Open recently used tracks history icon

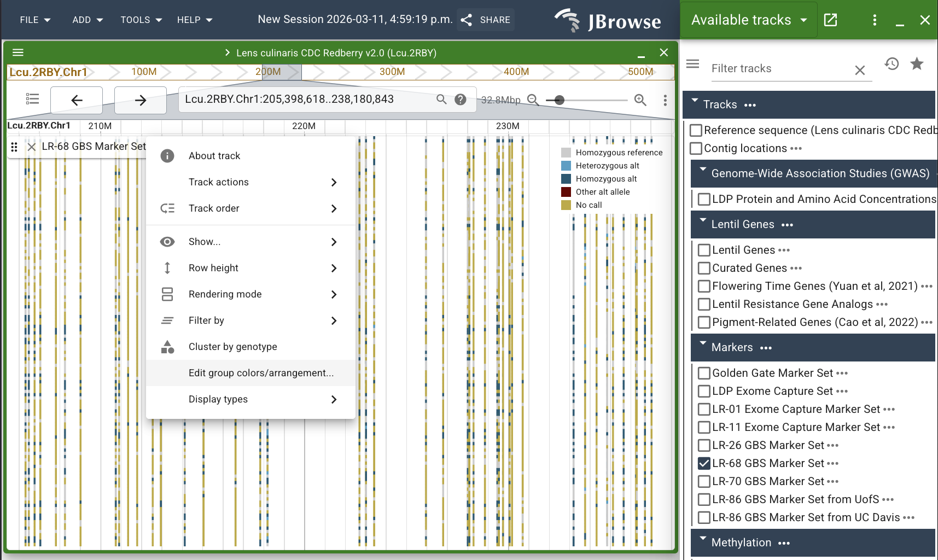[892, 64]
